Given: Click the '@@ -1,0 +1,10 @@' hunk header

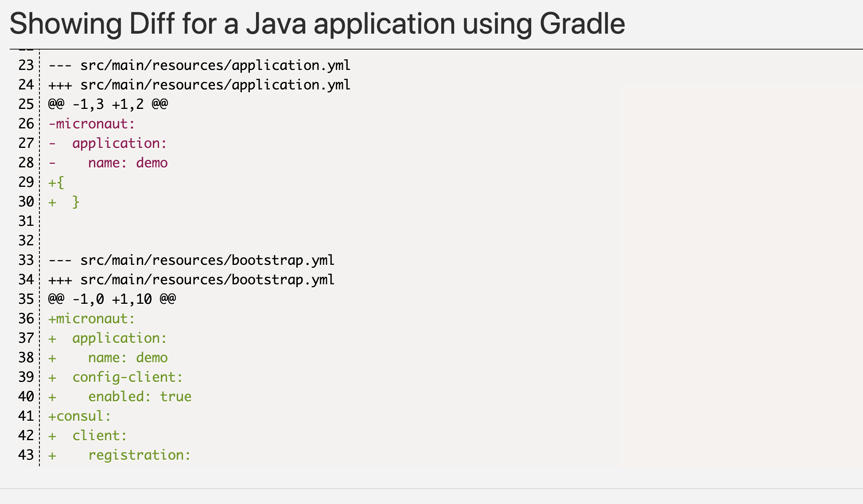Looking at the screenshot, I should coord(112,299).
